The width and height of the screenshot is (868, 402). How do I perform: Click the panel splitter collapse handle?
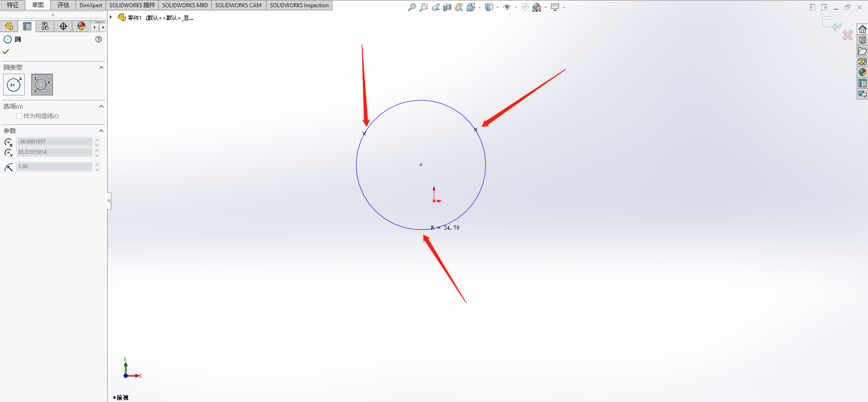[x=109, y=201]
